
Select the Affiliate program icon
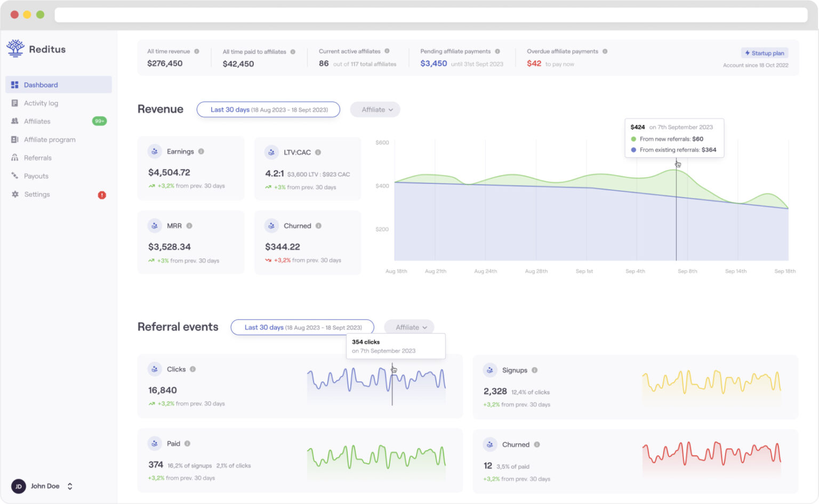click(x=14, y=139)
